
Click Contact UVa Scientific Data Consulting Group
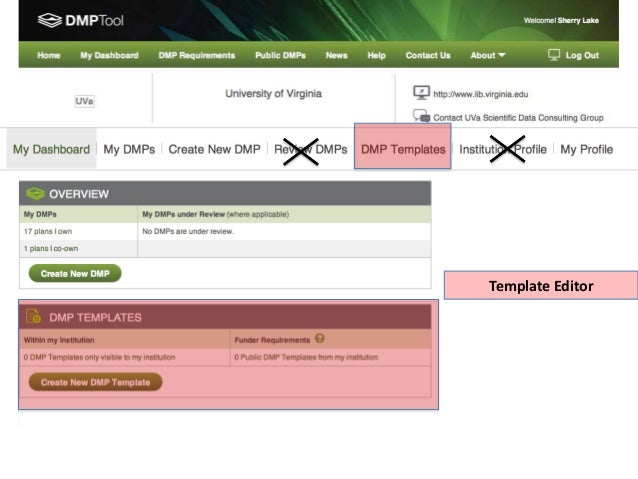518,118
